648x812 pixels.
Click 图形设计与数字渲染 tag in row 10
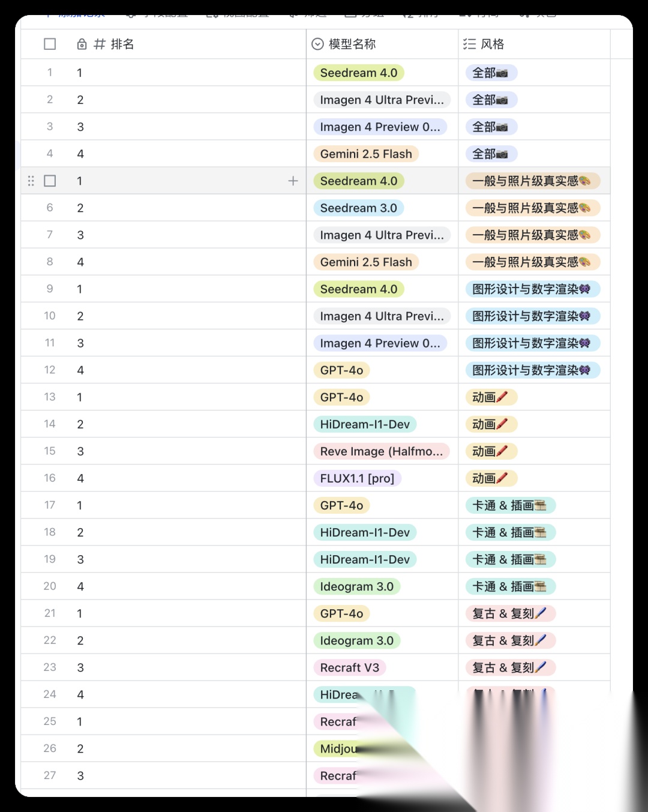[x=533, y=316]
